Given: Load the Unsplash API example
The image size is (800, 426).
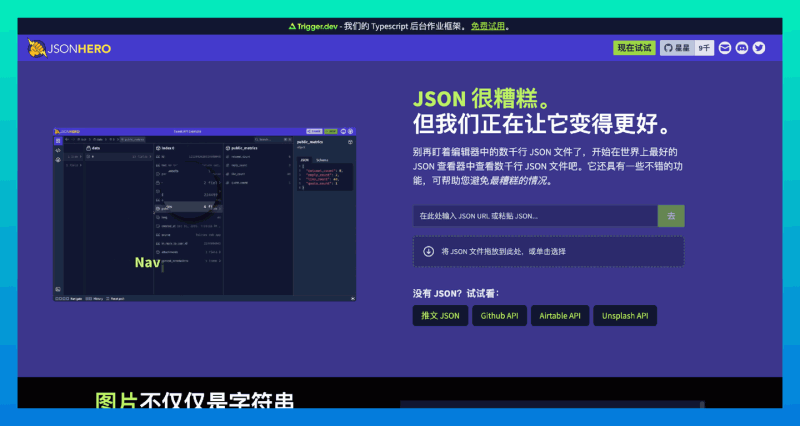Looking at the screenshot, I should pyautogui.click(x=625, y=316).
